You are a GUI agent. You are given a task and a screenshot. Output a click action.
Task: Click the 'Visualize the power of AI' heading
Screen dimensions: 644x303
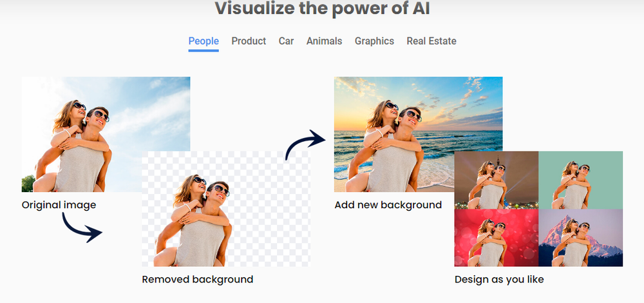[323, 8]
